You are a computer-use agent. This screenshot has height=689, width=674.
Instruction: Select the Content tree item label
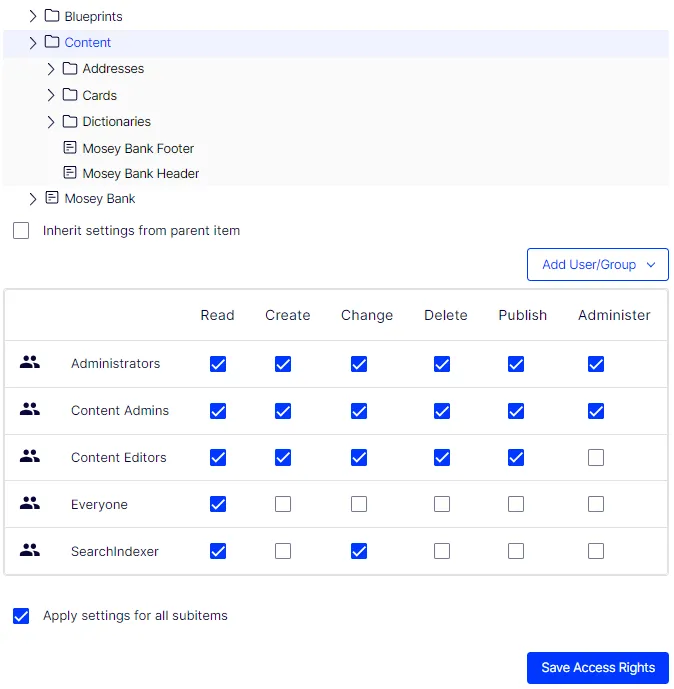[87, 42]
